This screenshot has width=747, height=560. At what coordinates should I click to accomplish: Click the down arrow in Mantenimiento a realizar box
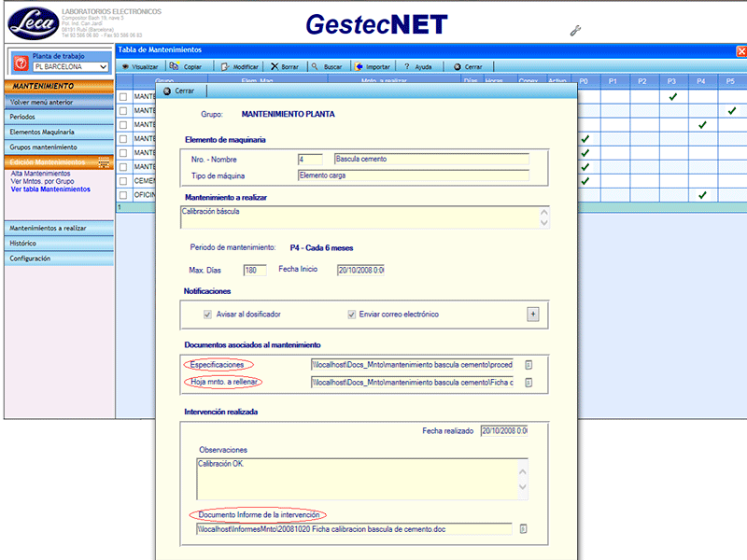(x=544, y=222)
